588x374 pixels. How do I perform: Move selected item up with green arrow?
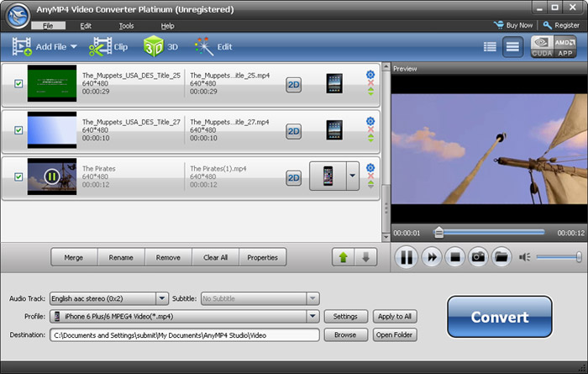pos(343,257)
